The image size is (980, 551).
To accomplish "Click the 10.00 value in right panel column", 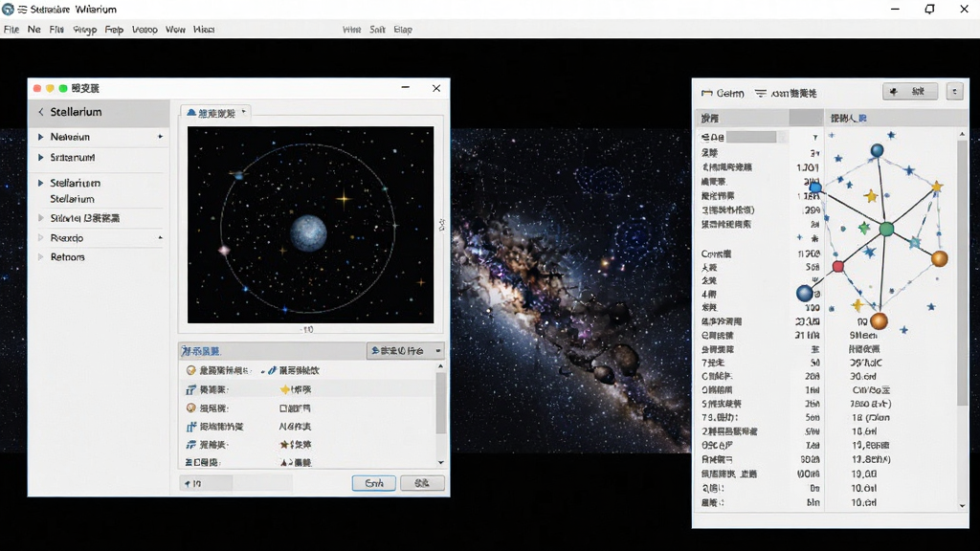I will click(864, 474).
